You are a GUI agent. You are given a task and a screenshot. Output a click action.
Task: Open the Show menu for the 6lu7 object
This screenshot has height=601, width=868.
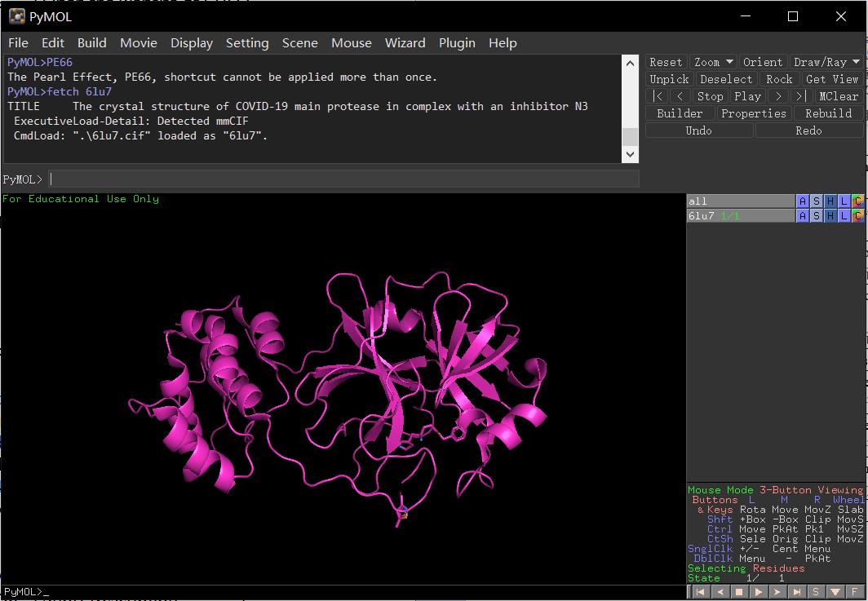pos(817,216)
